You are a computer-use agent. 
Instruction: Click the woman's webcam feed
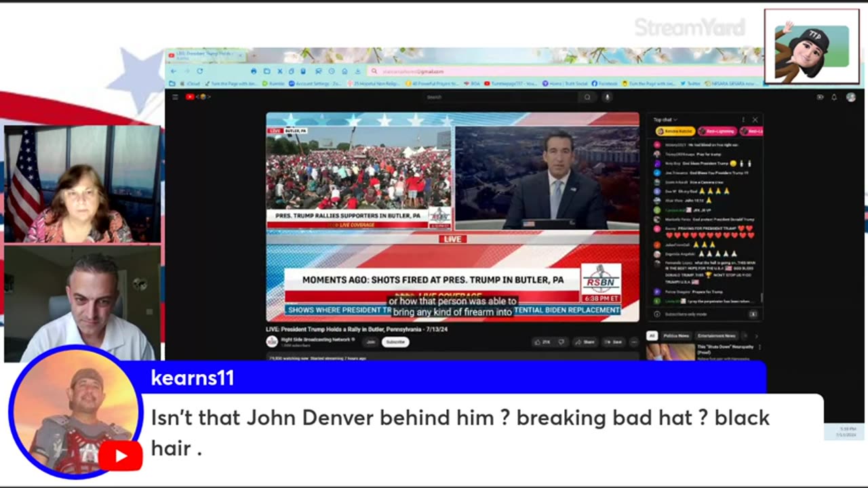click(x=82, y=184)
